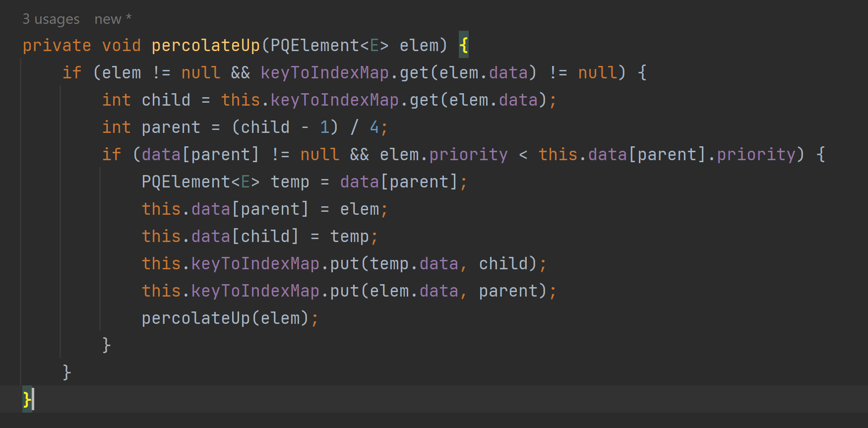Click the number 4 divisor
The width and height of the screenshot is (868, 428).
374,127
